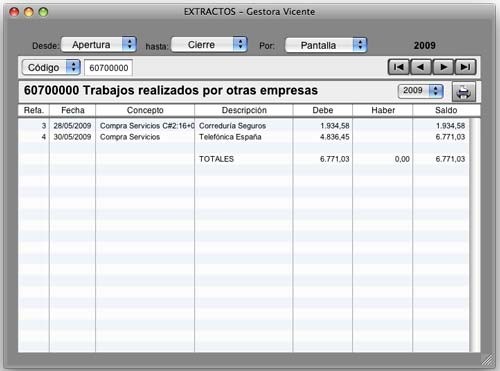Minimize the EXTRACTOS window
Viewport: 500px width, 371px height.
29,12
